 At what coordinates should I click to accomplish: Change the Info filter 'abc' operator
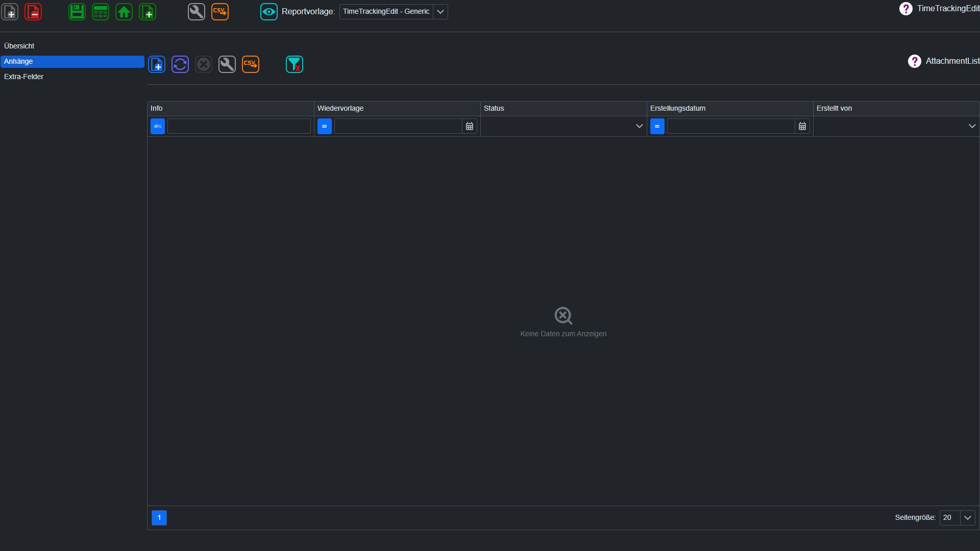coord(158,126)
